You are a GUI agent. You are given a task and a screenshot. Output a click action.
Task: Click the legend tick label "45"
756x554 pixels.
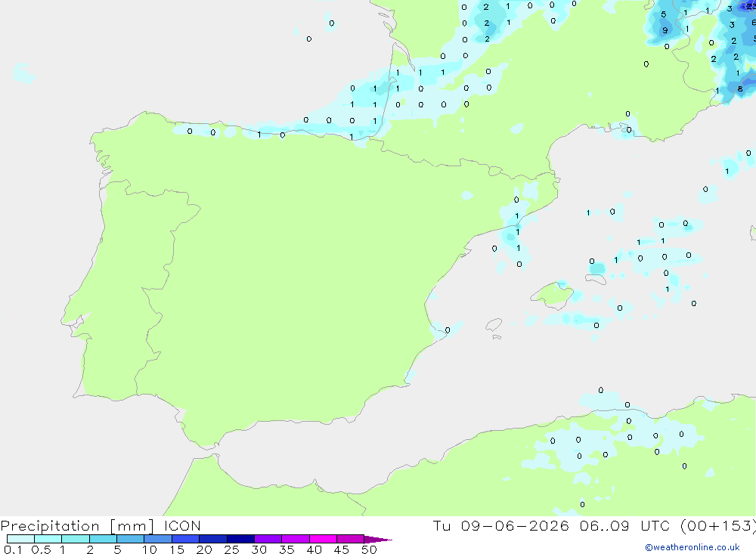pos(342,549)
